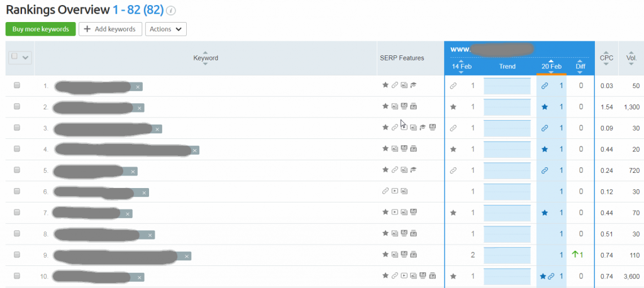Expand the select-all checkbox dropdown arrow

pyautogui.click(x=26, y=57)
